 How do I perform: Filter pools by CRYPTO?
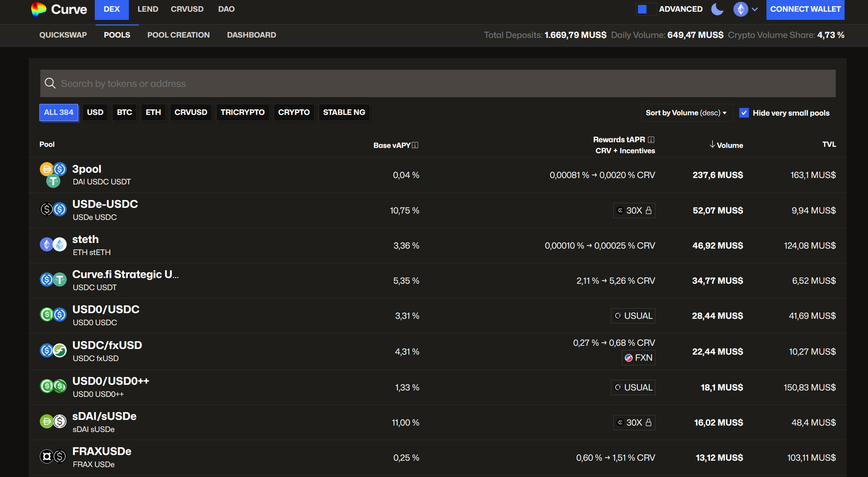[294, 112]
